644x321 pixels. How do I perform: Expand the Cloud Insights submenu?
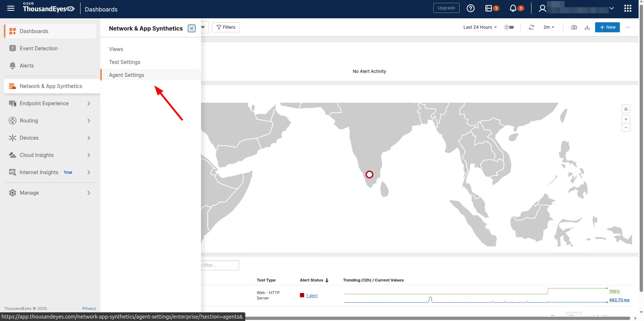tap(88, 155)
